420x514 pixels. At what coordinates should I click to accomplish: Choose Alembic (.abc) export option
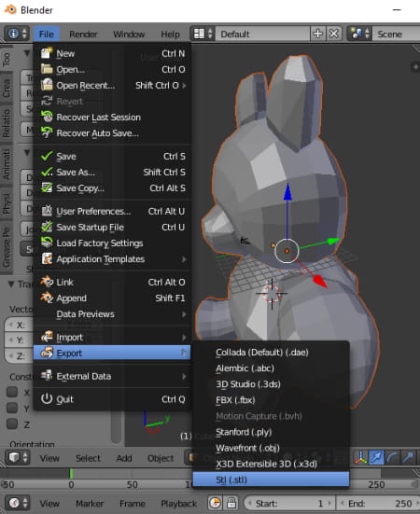271,368
